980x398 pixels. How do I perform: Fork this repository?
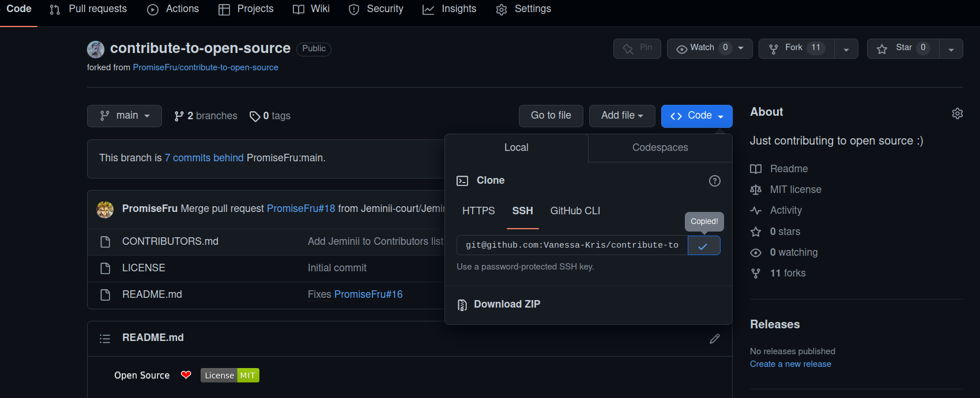[x=797, y=48]
